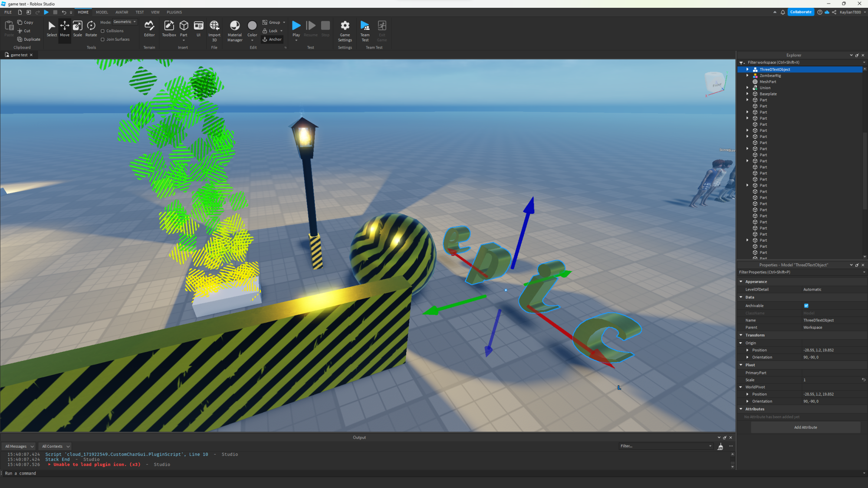This screenshot has height=488, width=868.
Task: Open the Toolbox
Action: click(169, 29)
